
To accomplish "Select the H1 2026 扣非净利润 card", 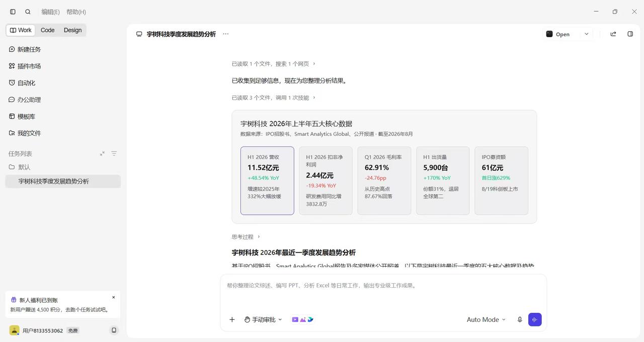I will (x=326, y=181).
